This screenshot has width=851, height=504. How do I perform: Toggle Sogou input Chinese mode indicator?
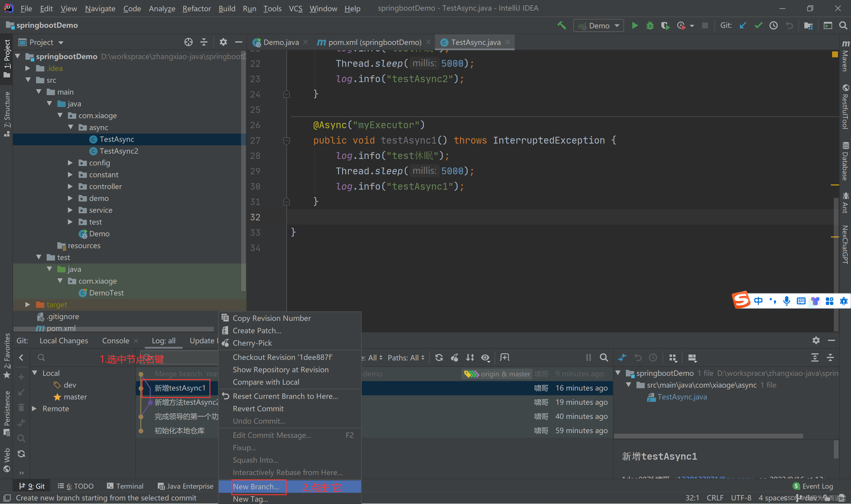pos(758,301)
